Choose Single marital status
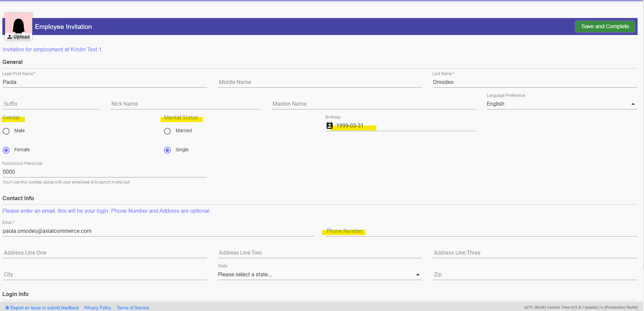The width and height of the screenshot is (644, 311). pos(167,150)
